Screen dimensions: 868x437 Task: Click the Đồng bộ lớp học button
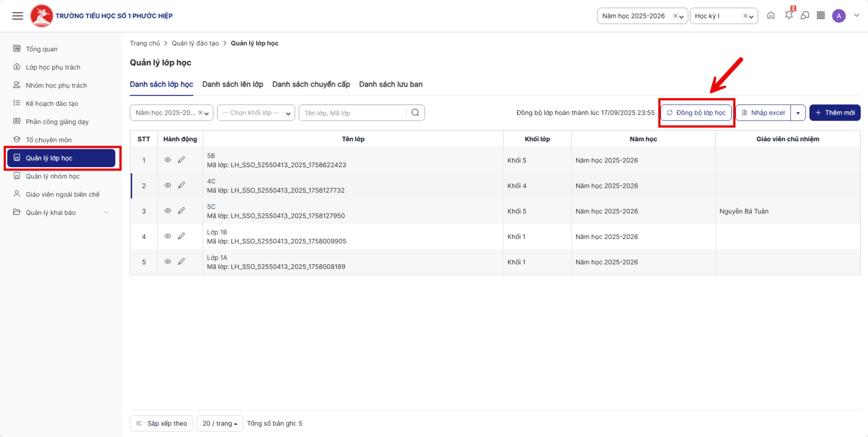pyautogui.click(x=696, y=113)
